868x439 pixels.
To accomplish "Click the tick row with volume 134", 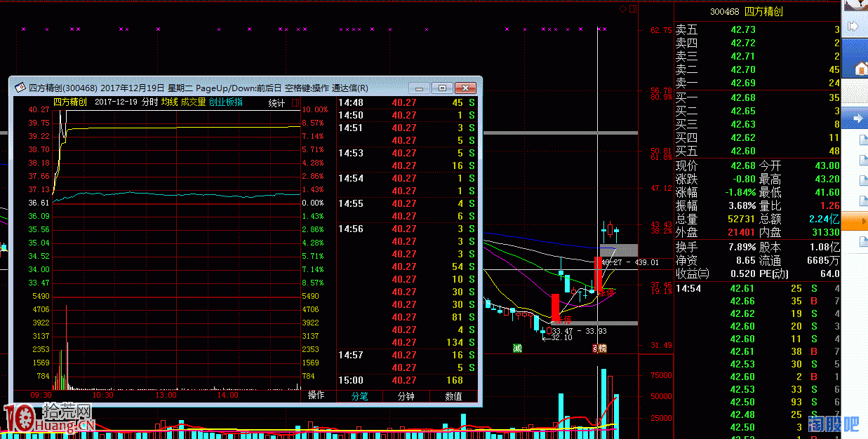I will pos(406,342).
